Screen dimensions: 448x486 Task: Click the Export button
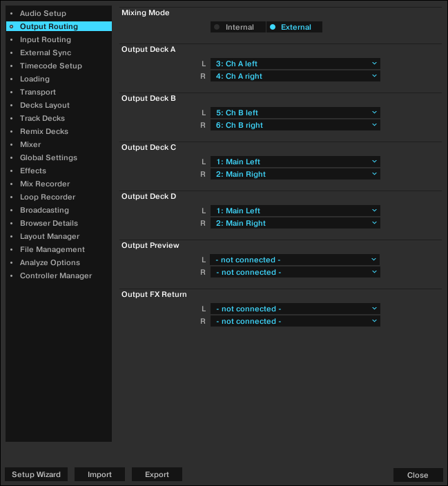click(157, 475)
